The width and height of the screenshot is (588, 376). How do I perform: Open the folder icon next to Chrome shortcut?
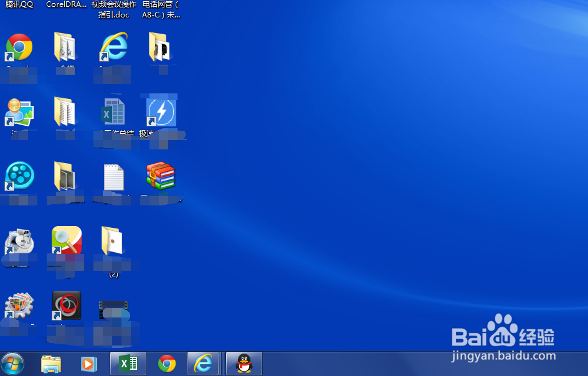pos(65,47)
